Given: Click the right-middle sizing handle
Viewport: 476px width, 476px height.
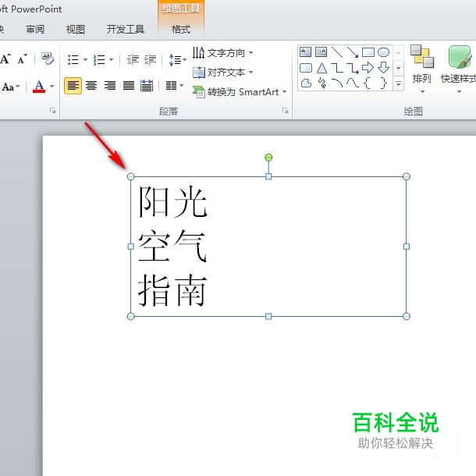Looking at the screenshot, I should [x=407, y=247].
